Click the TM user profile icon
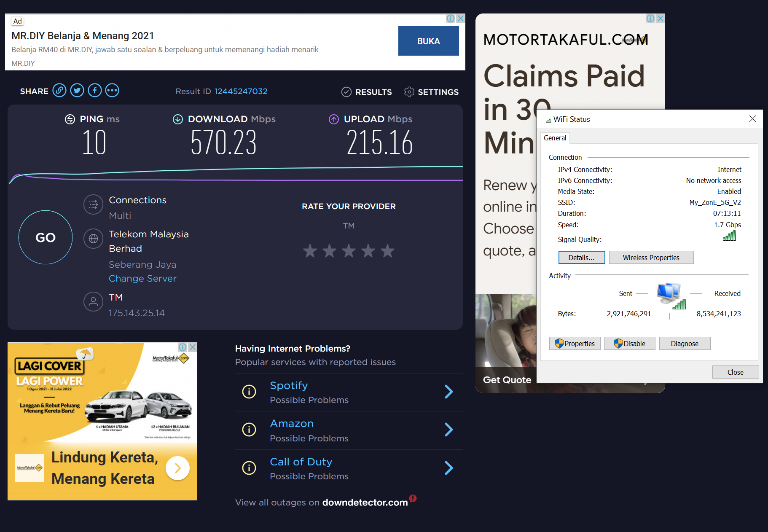The height and width of the screenshot is (532, 768). point(94,302)
